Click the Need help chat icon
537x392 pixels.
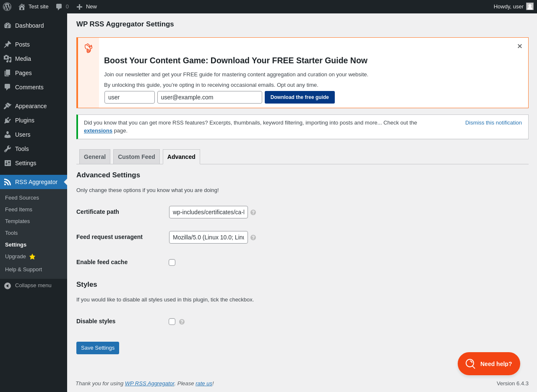pyautogui.click(x=470, y=364)
